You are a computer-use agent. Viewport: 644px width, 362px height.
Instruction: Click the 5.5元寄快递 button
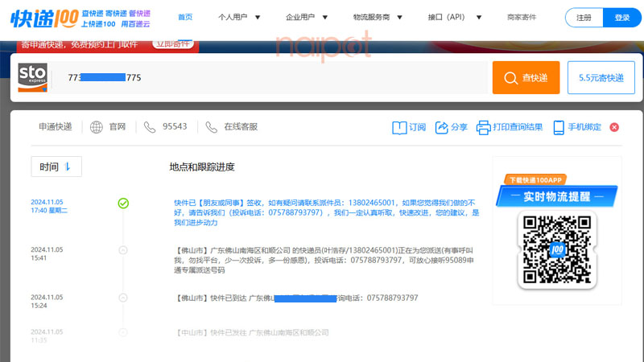click(601, 78)
